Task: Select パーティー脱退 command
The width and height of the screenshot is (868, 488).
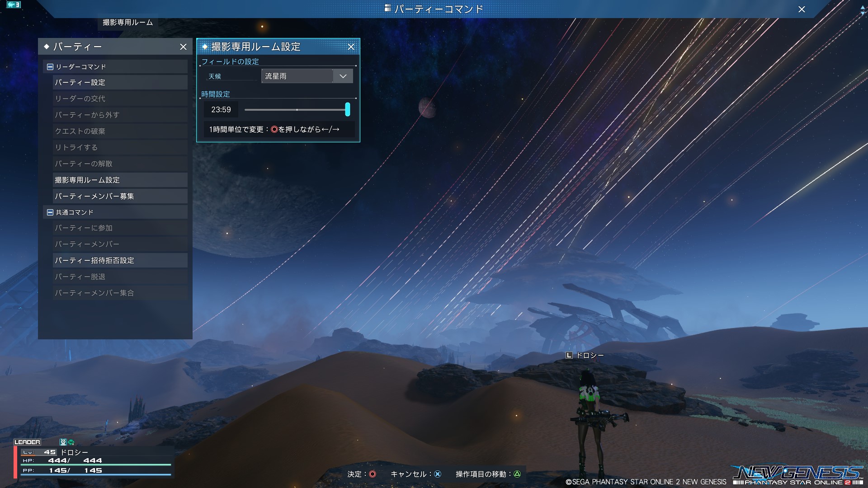Action: tap(120, 277)
